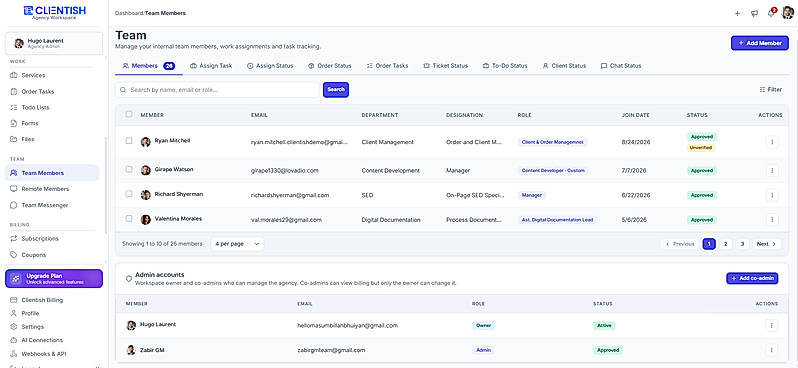Select page 1 of members
Image resolution: width=798 pixels, height=368 pixels.
coord(709,244)
